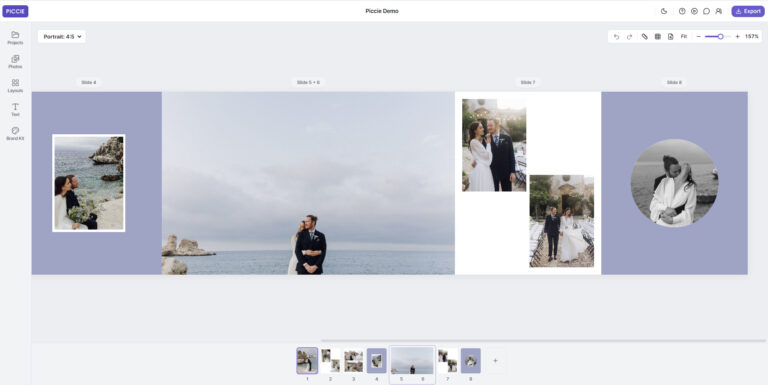Open the user account icon
Viewport: 768px width, 385px height.
[x=719, y=11]
